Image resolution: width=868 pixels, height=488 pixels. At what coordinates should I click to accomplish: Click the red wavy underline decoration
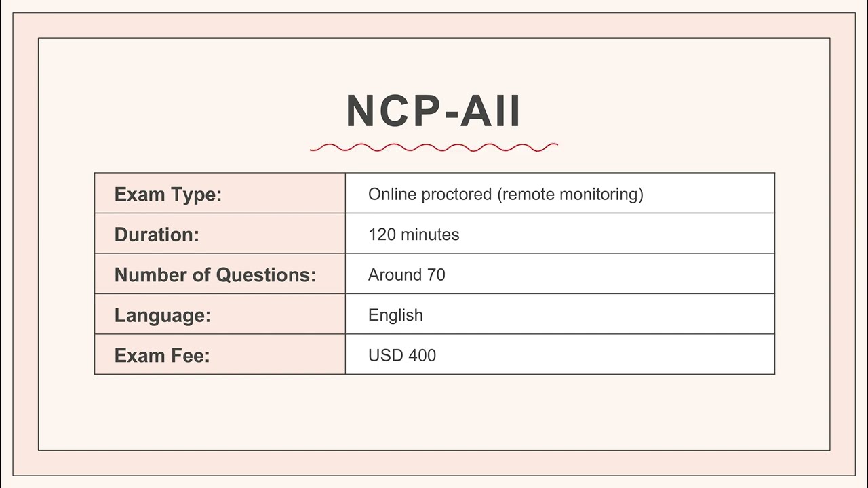click(434, 147)
